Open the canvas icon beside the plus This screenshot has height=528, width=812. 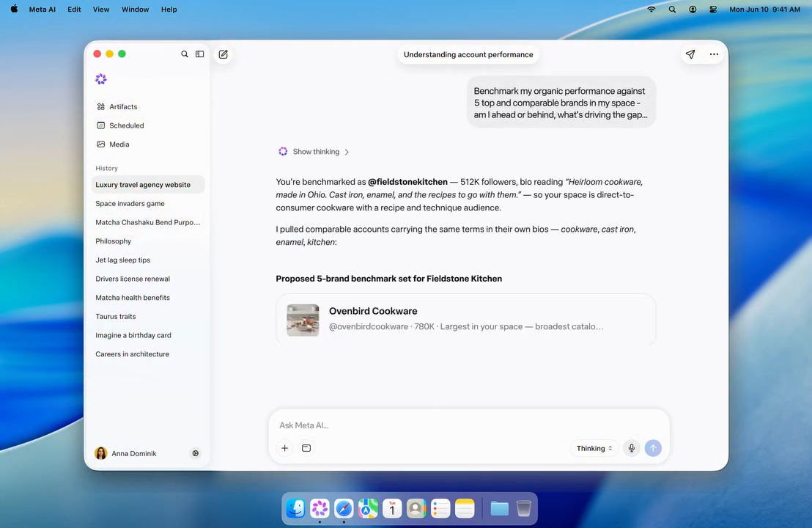306,448
